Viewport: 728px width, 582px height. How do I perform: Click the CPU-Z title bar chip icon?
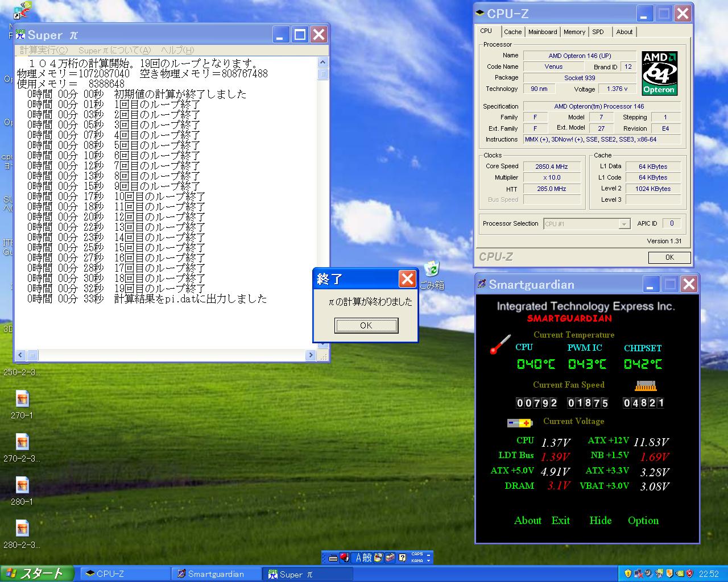point(481,13)
